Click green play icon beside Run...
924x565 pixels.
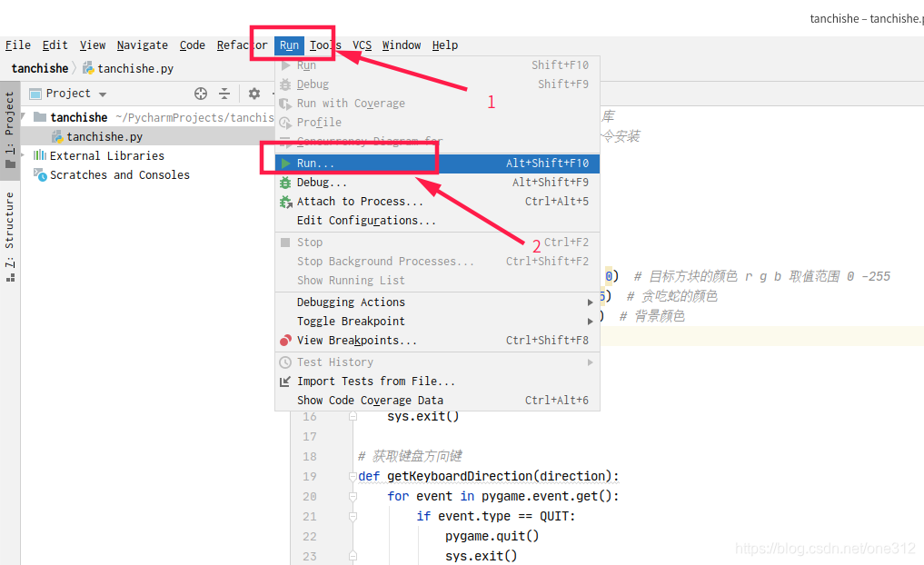coord(285,164)
